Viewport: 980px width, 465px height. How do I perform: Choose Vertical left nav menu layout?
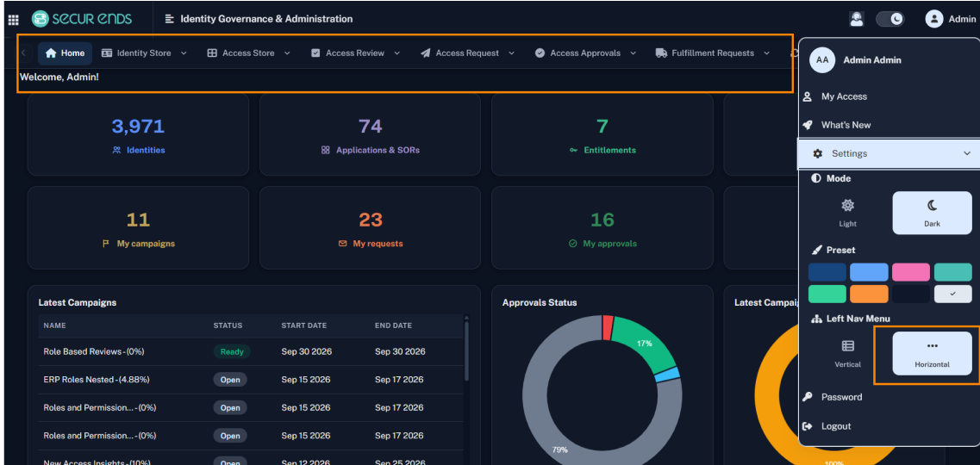point(847,353)
